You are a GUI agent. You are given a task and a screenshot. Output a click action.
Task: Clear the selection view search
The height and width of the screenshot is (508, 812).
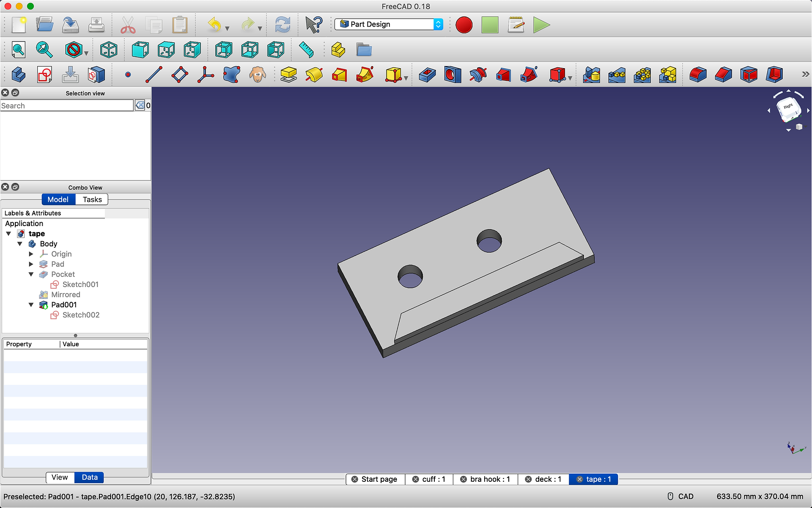point(140,105)
